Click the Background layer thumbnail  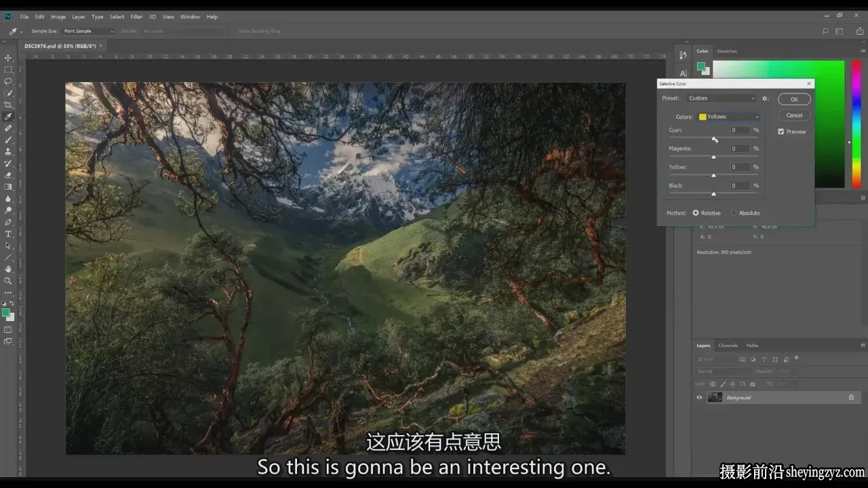click(715, 397)
